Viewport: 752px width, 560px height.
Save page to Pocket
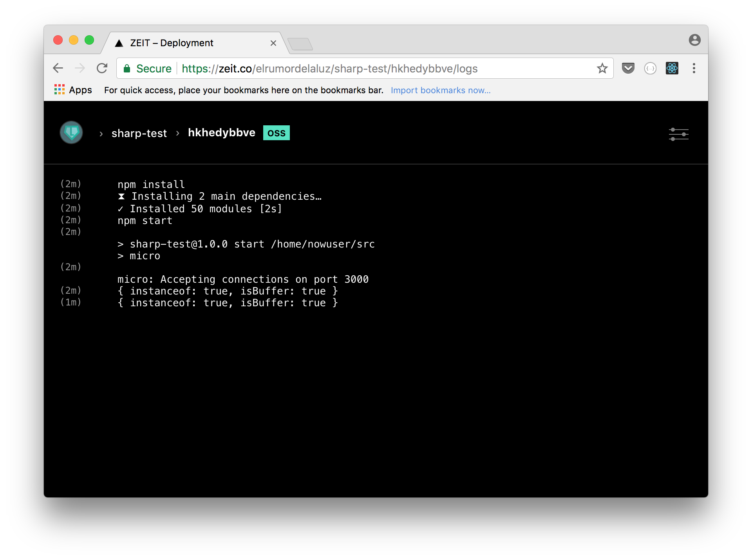(x=628, y=68)
